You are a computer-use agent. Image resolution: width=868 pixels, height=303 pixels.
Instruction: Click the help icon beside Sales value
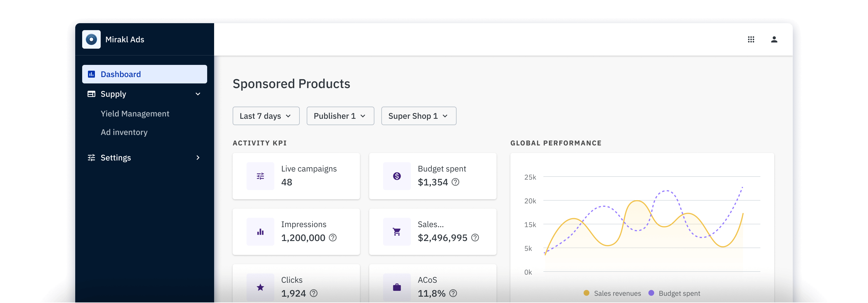pos(475,238)
